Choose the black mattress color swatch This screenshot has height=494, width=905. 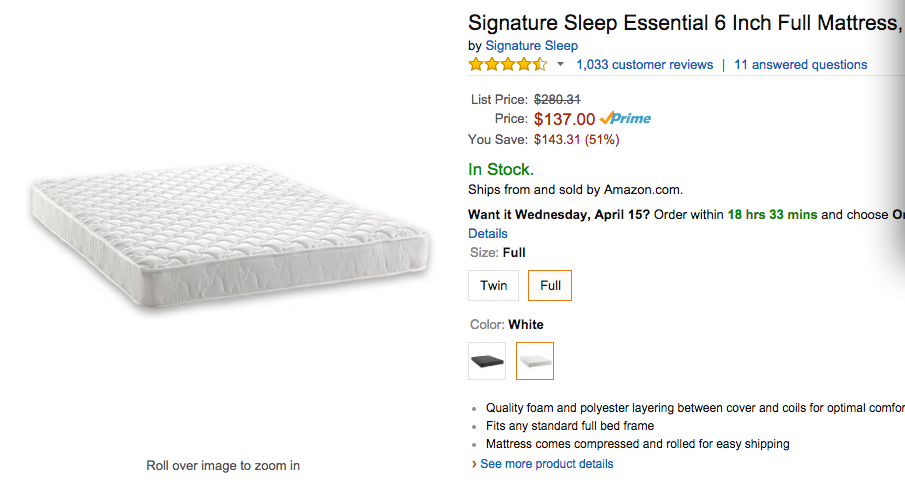coord(487,361)
